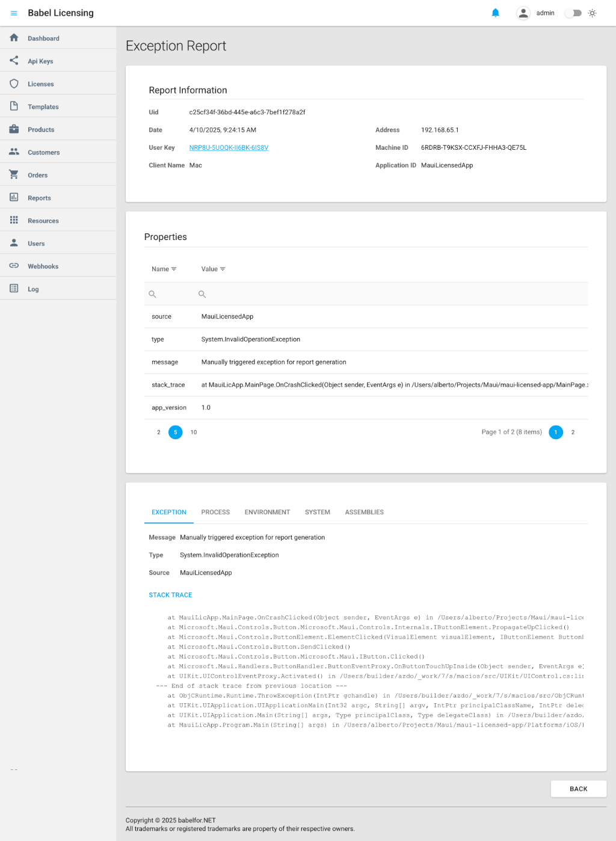Switch to the Assemblies tab
The height and width of the screenshot is (841, 616).
pyautogui.click(x=364, y=513)
